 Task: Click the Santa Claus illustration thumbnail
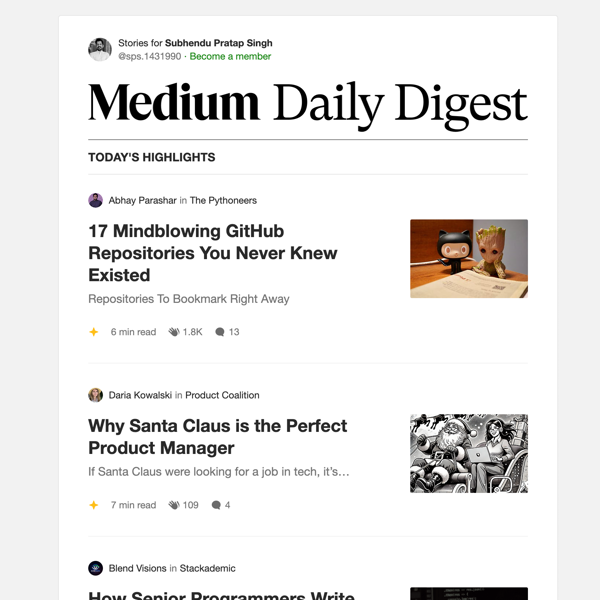click(x=468, y=453)
